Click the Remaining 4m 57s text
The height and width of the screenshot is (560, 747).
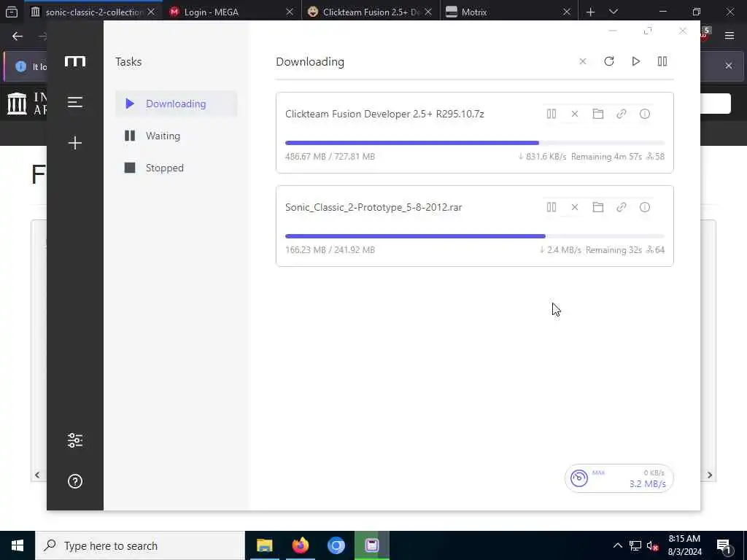tap(606, 157)
